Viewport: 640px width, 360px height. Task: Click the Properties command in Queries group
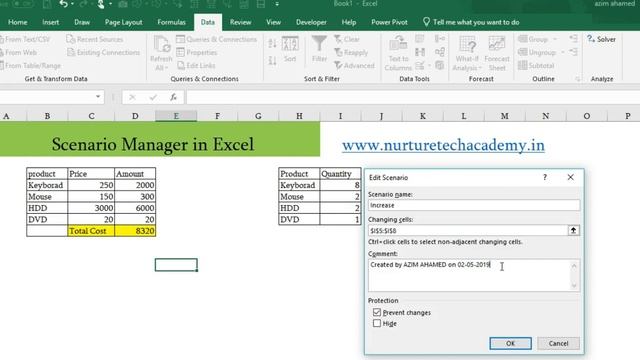(x=197, y=52)
